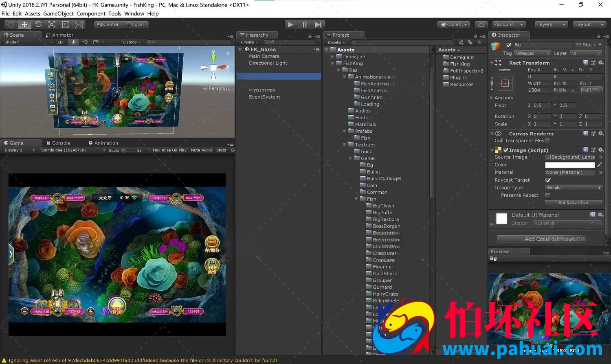Viewport: 611px width, 364px height.
Task: Open Image Type Simple dropdown
Action: pyautogui.click(x=574, y=188)
